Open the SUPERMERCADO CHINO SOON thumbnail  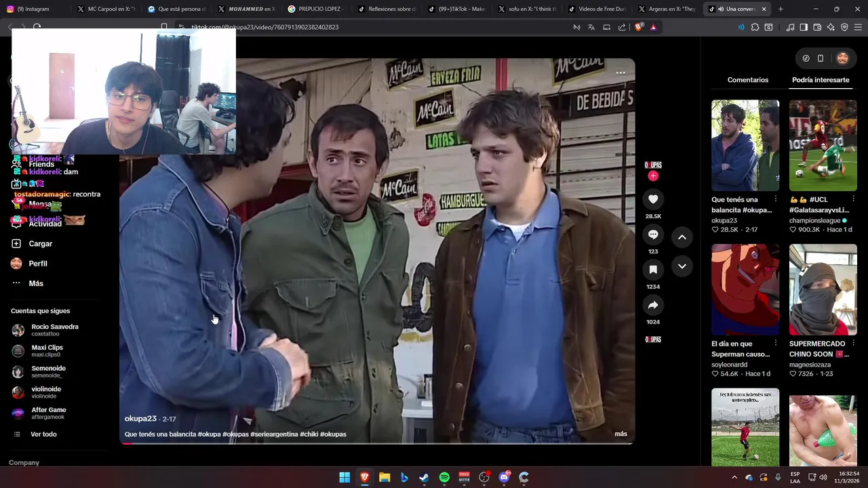pyautogui.click(x=823, y=289)
